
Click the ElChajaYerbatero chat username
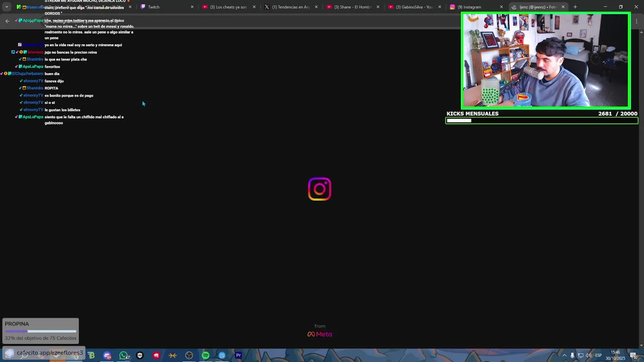coord(28,74)
